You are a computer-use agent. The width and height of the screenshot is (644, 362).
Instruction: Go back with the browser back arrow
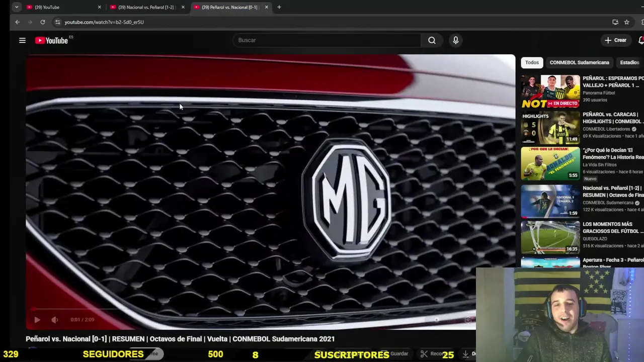[x=17, y=22]
